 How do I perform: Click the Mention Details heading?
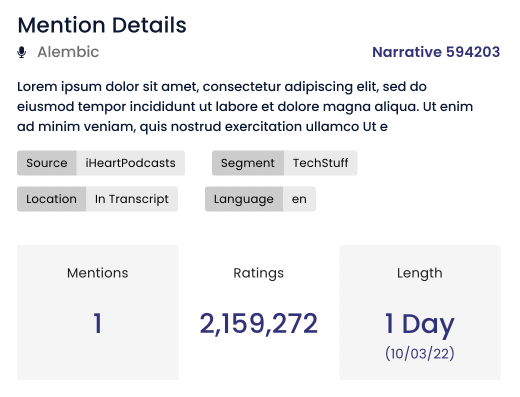(102, 25)
